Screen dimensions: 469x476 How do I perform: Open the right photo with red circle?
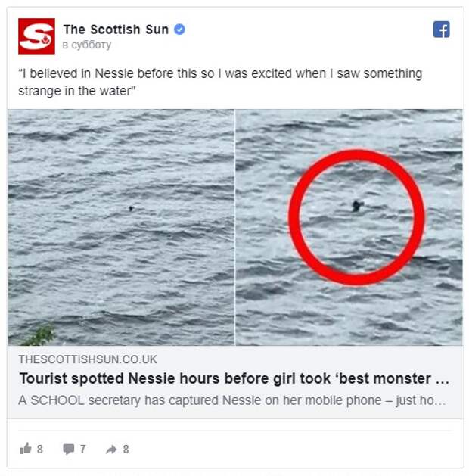(349, 227)
